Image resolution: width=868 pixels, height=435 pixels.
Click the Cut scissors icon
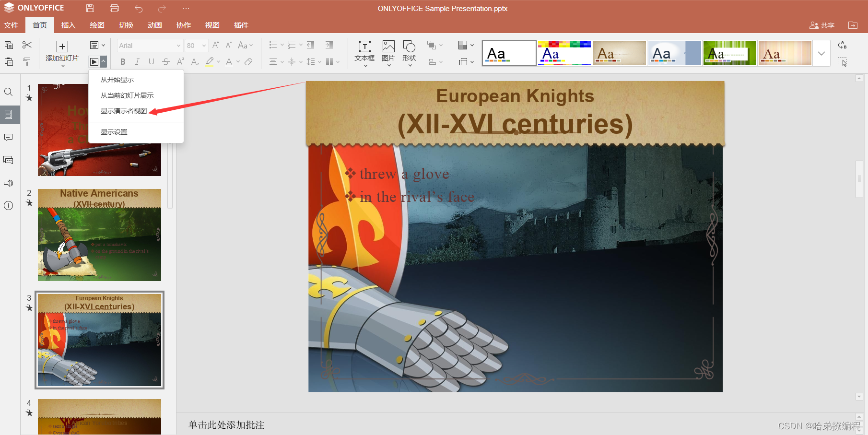(x=27, y=45)
